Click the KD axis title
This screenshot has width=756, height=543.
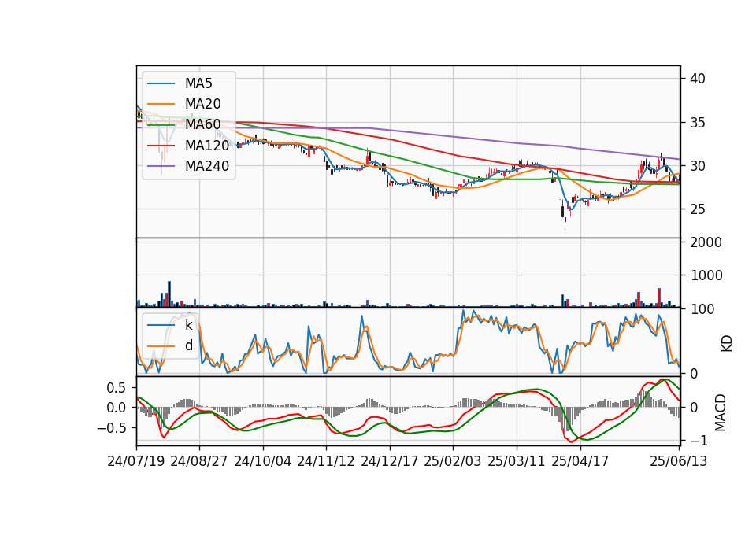click(x=727, y=343)
